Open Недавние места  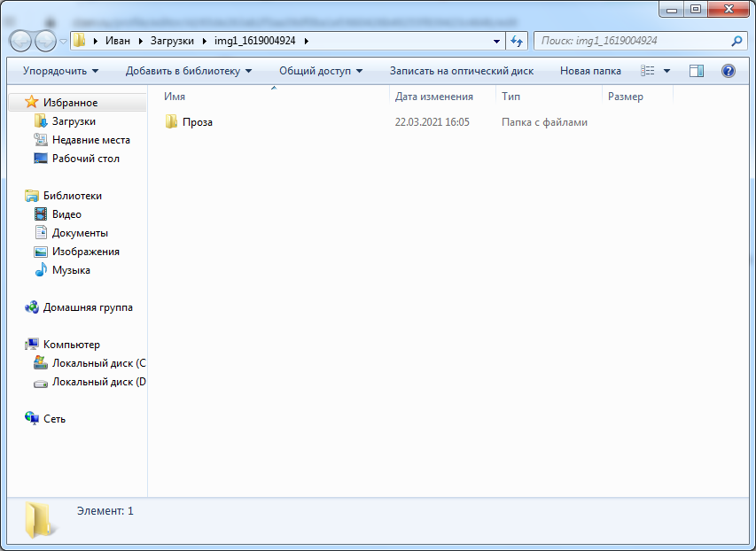click(x=91, y=140)
